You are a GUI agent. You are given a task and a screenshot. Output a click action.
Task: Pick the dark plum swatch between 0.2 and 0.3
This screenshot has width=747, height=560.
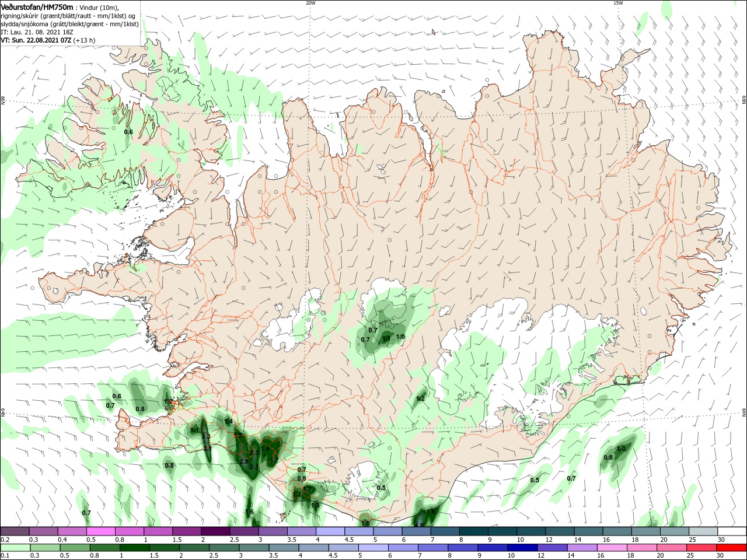pyautogui.click(x=15, y=531)
